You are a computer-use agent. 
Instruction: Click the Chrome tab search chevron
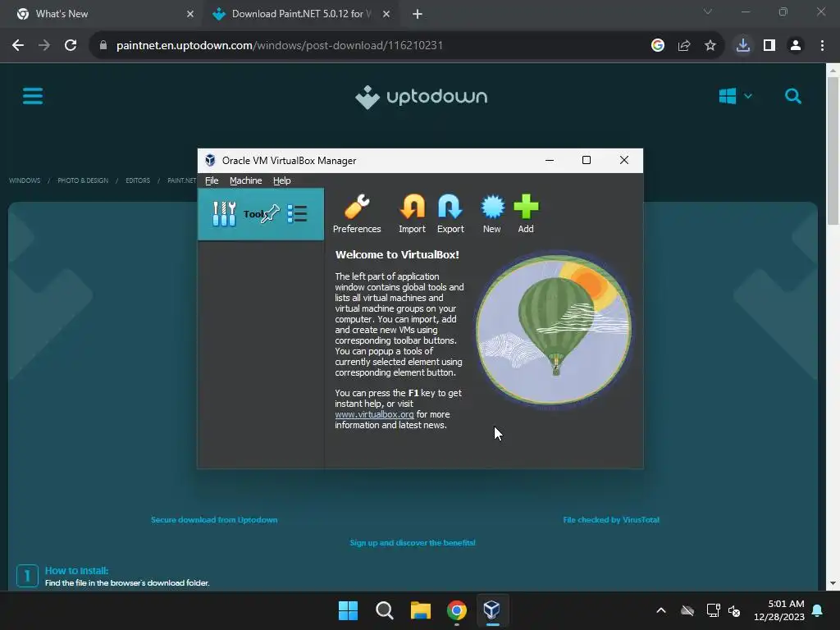(x=708, y=11)
